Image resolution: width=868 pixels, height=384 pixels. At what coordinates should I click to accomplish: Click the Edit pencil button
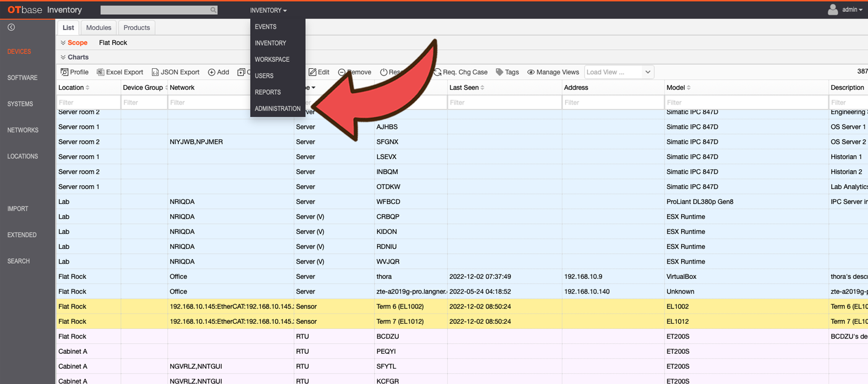[319, 72]
